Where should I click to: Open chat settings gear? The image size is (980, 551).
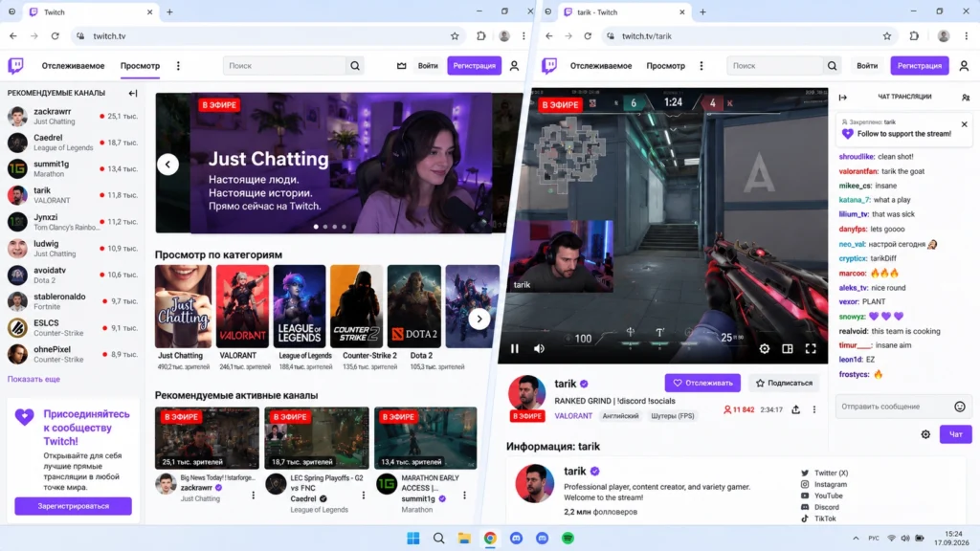click(x=925, y=434)
